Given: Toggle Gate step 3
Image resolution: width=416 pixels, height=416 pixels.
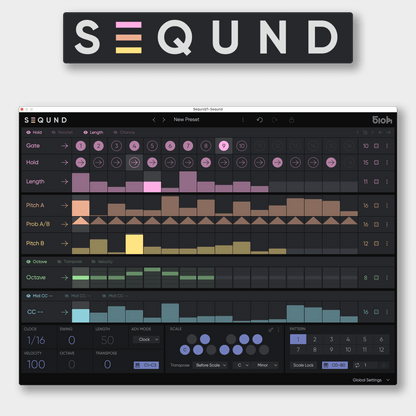Looking at the screenshot, I should [116, 146].
